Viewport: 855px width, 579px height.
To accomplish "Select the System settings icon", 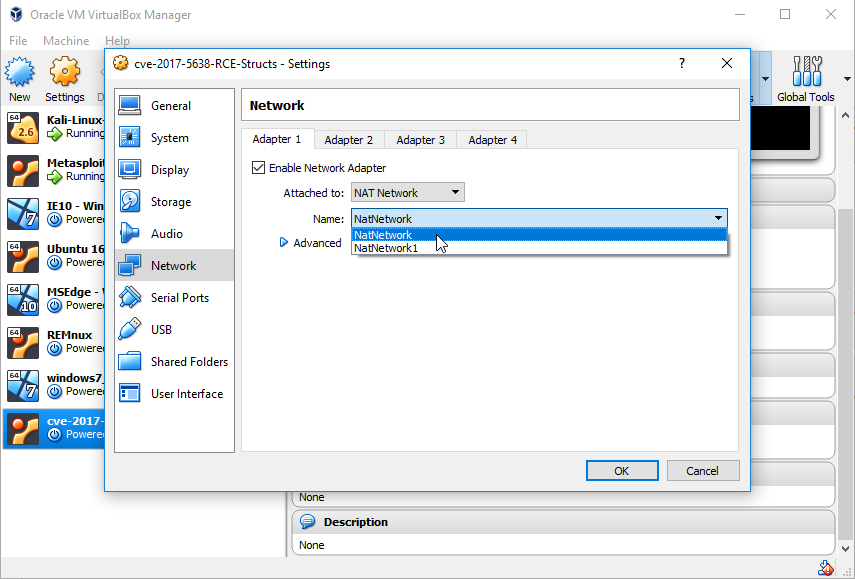I will pos(130,137).
